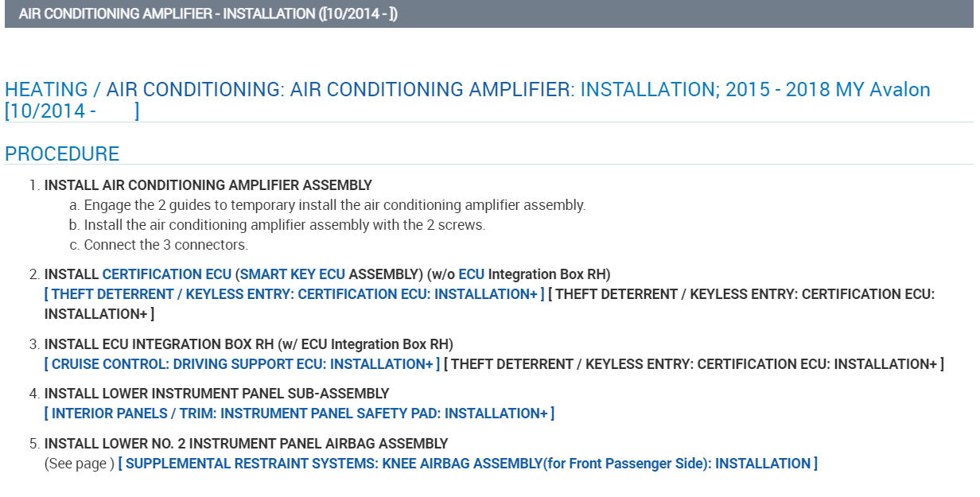The width and height of the screenshot is (980, 497).
Task: Click step 4 Install Lower Instrument Panel Sub-Assembly
Action: (216, 394)
